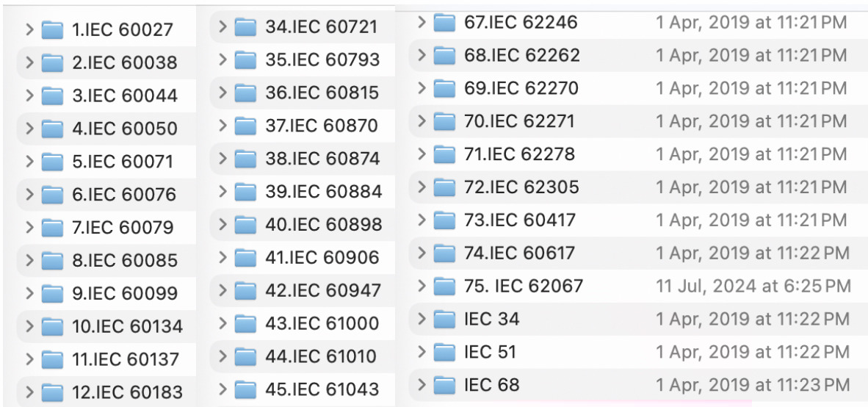This screenshot has width=868, height=407.
Task: Click the 34.IEC 60721 folder icon
Action: [x=245, y=27]
